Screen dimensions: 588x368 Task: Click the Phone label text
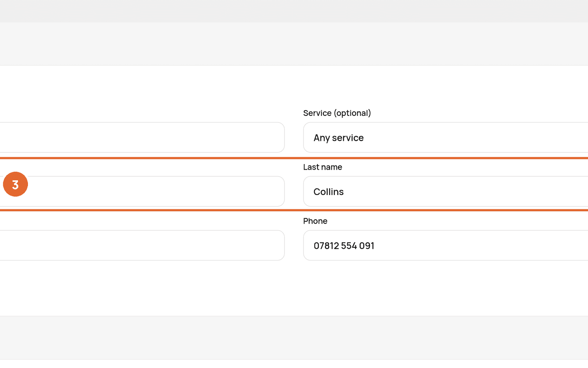[x=315, y=221]
